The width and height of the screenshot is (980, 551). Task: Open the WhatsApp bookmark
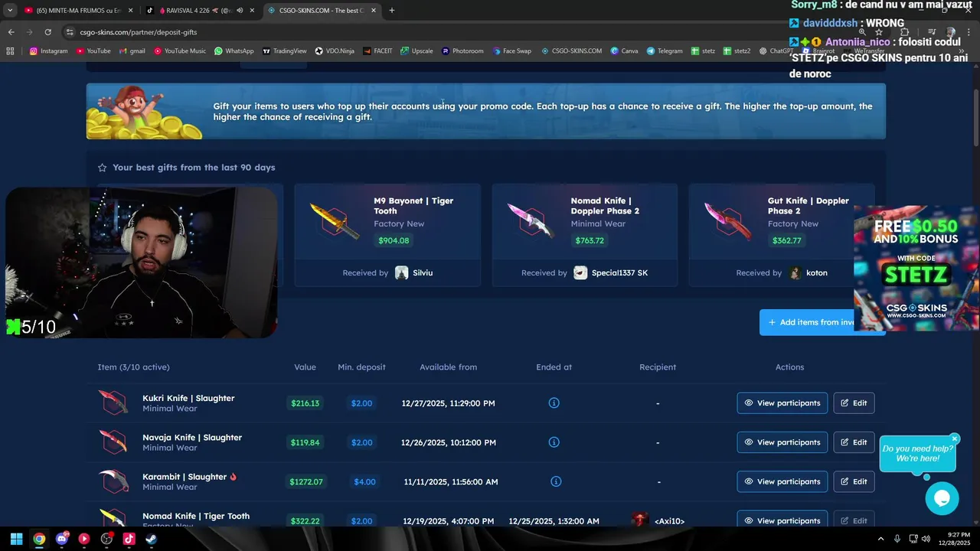click(234, 51)
